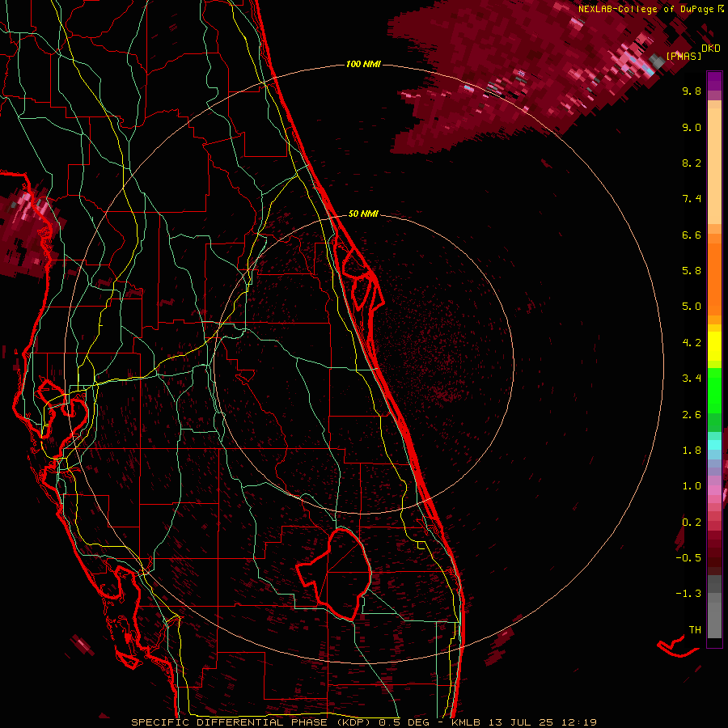Click the cyan segment of the color bar
Image resolution: width=728 pixels, height=728 pixels.
coord(714,445)
